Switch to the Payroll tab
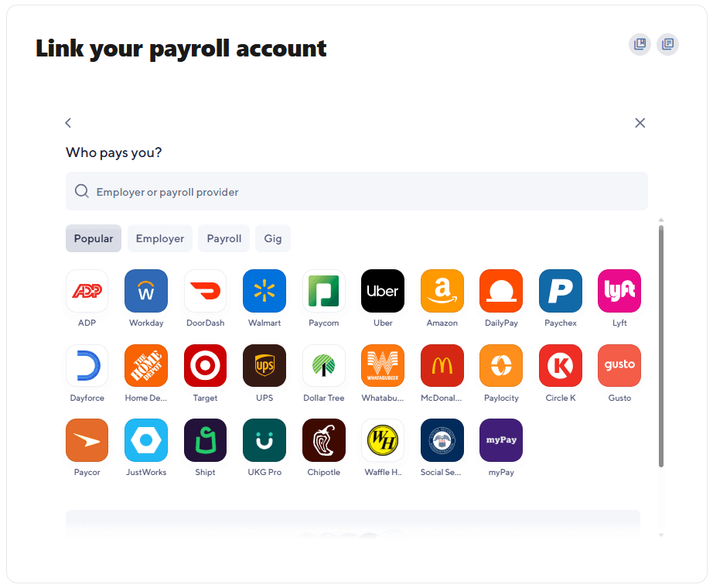 pos(223,238)
